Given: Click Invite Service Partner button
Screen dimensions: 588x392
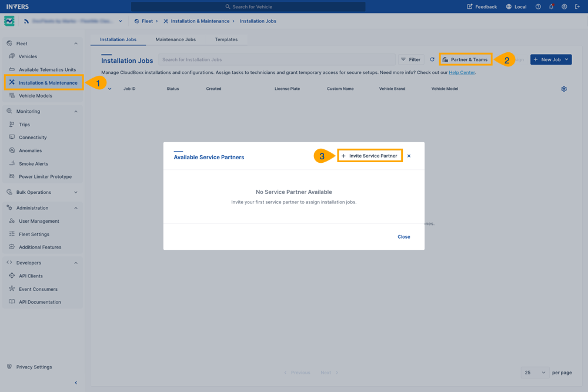Looking at the screenshot, I should [370, 156].
